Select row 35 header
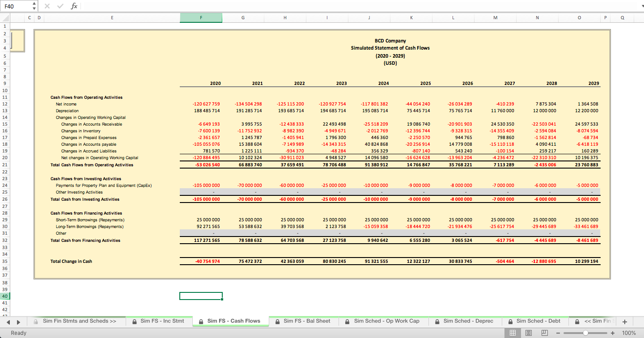This screenshot has height=338, width=644. pos(4,261)
